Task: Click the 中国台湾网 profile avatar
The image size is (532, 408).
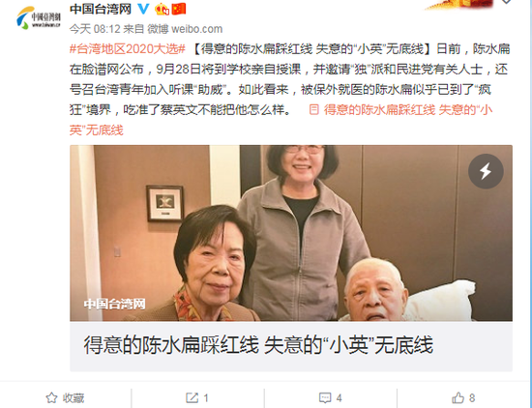Action: point(38,18)
